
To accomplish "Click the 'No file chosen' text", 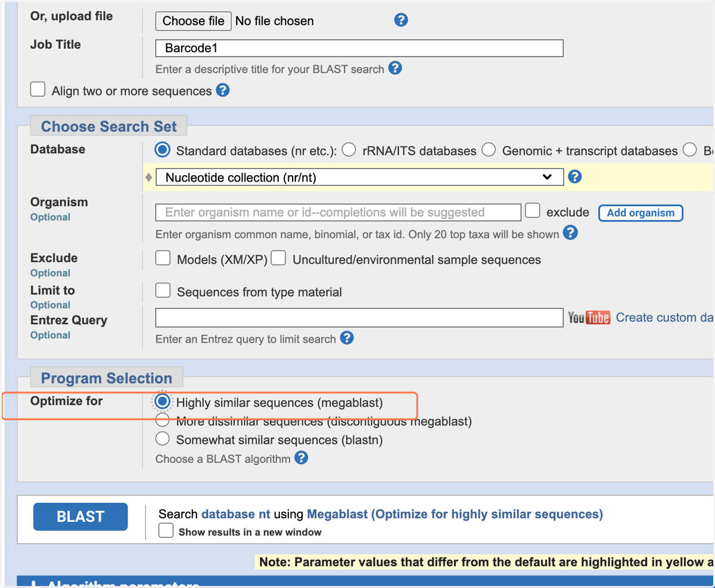I will [274, 21].
